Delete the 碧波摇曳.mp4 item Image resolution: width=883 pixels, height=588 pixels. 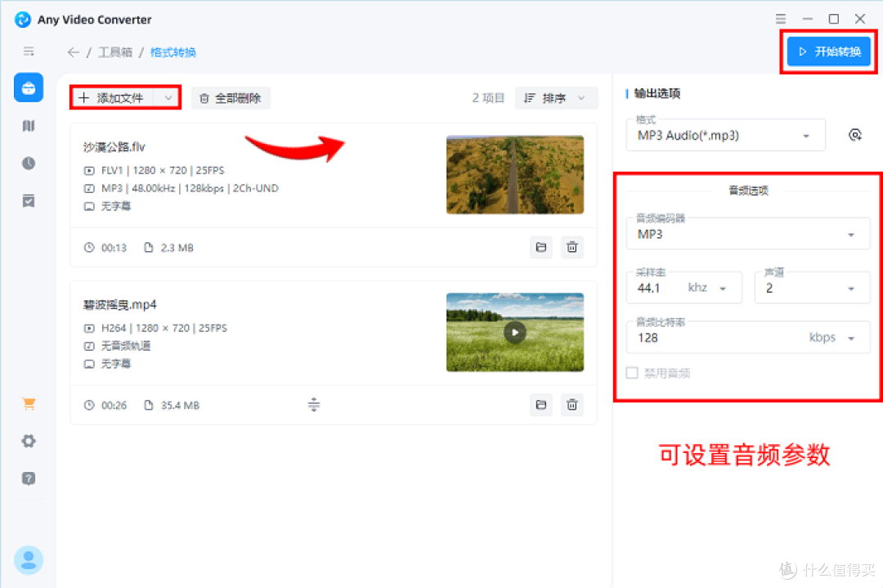(x=572, y=405)
